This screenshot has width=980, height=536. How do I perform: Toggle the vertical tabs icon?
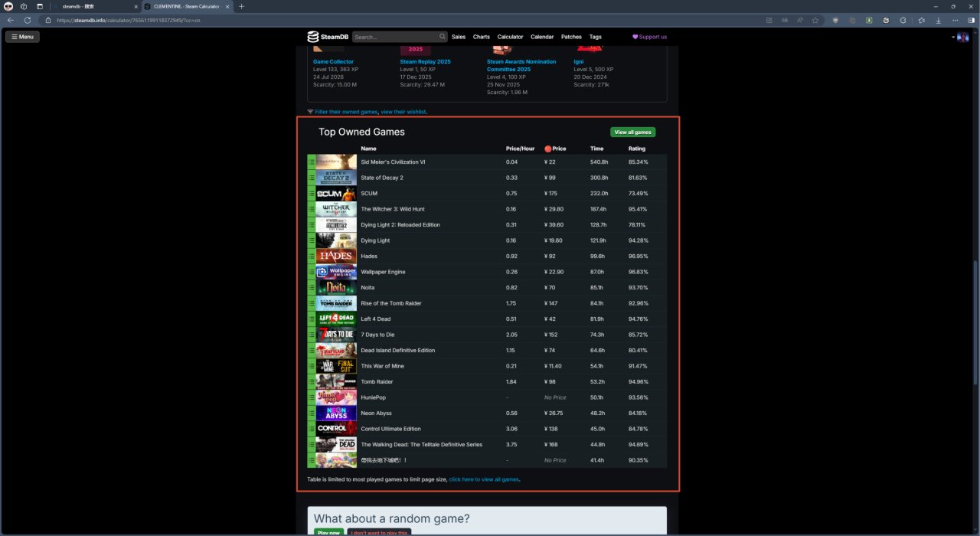click(40, 6)
